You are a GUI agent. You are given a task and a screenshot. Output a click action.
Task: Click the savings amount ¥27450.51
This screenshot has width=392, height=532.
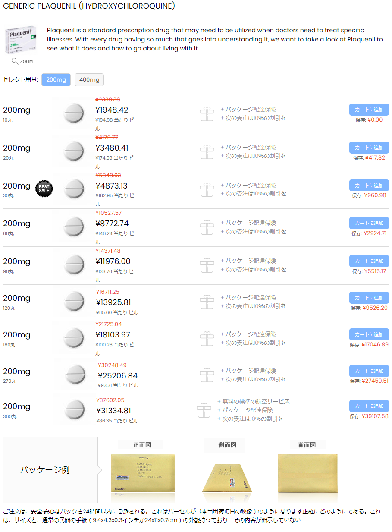[x=375, y=381]
